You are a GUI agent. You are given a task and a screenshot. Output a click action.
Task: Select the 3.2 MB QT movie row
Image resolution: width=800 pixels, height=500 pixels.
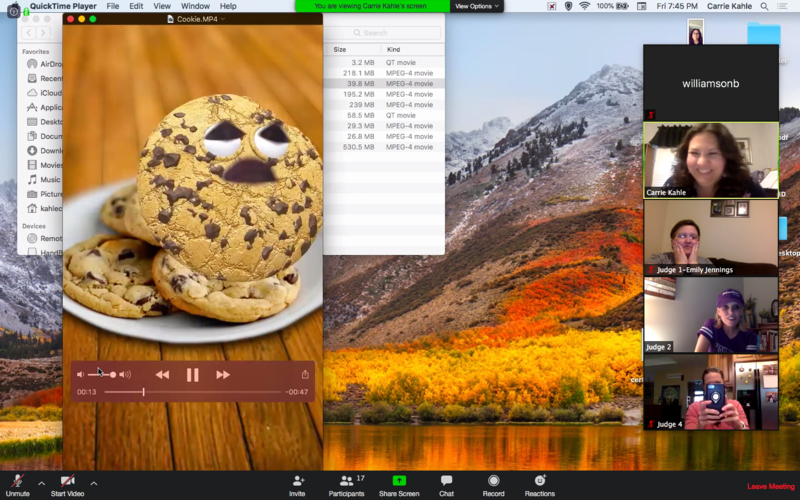(x=384, y=62)
